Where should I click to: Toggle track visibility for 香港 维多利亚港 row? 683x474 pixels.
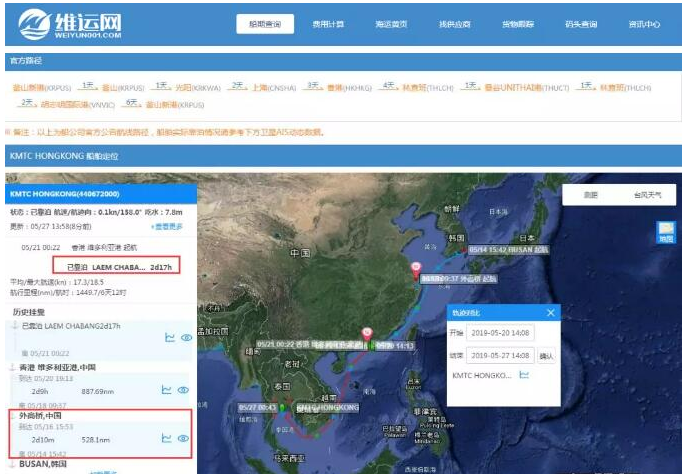click(x=183, y=390)
